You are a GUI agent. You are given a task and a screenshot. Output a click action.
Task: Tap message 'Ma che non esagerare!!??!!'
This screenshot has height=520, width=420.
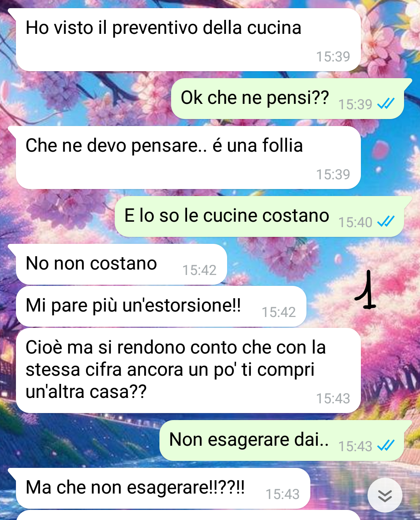[163, 488]
